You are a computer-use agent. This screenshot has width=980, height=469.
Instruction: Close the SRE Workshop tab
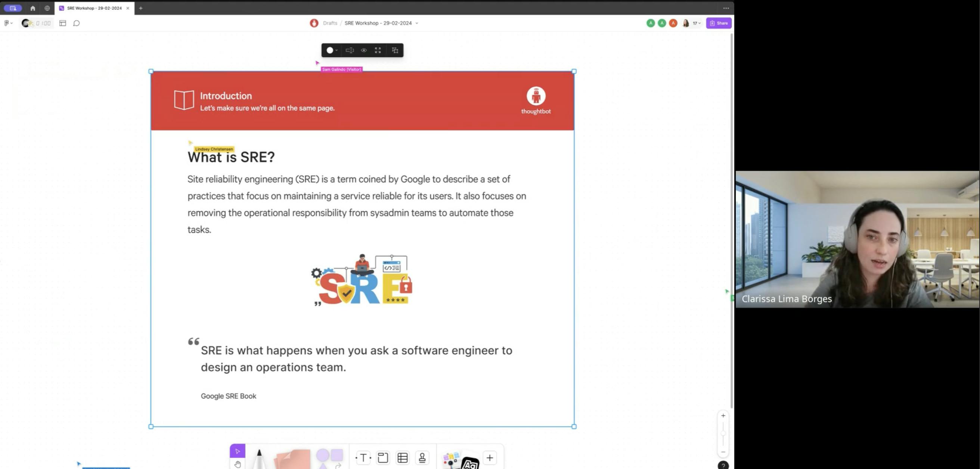click(128, 8)
